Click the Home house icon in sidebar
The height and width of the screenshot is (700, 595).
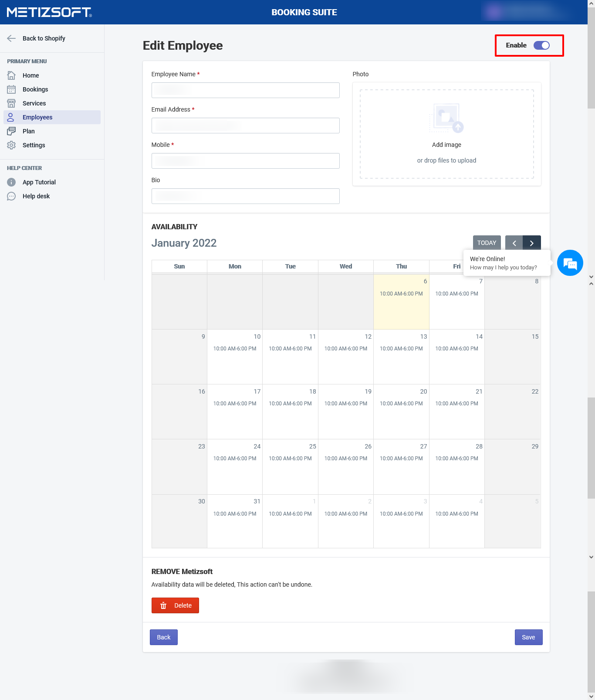click(x=11, y=75)
